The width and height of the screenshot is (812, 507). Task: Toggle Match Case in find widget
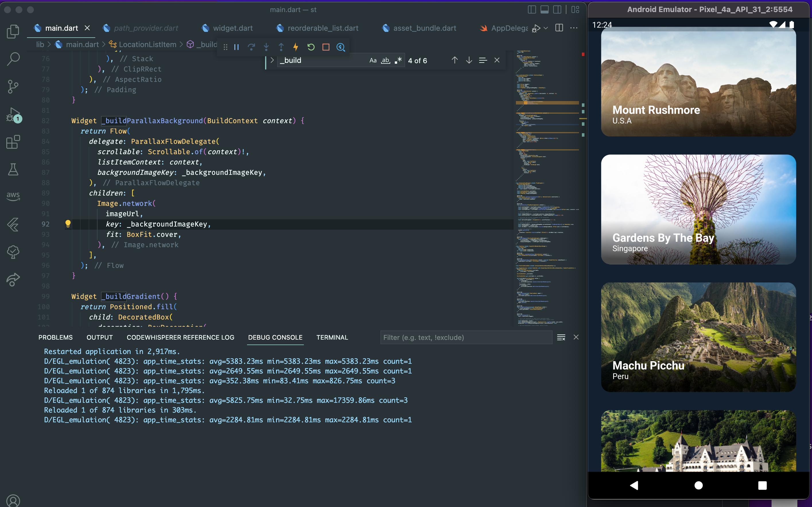point(373,60)
